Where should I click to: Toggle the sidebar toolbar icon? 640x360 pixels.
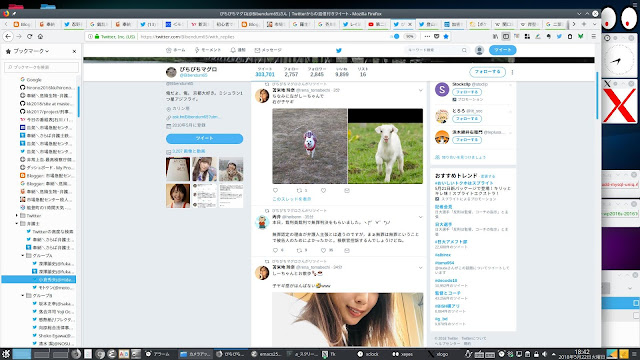click(x=506, y=36)
